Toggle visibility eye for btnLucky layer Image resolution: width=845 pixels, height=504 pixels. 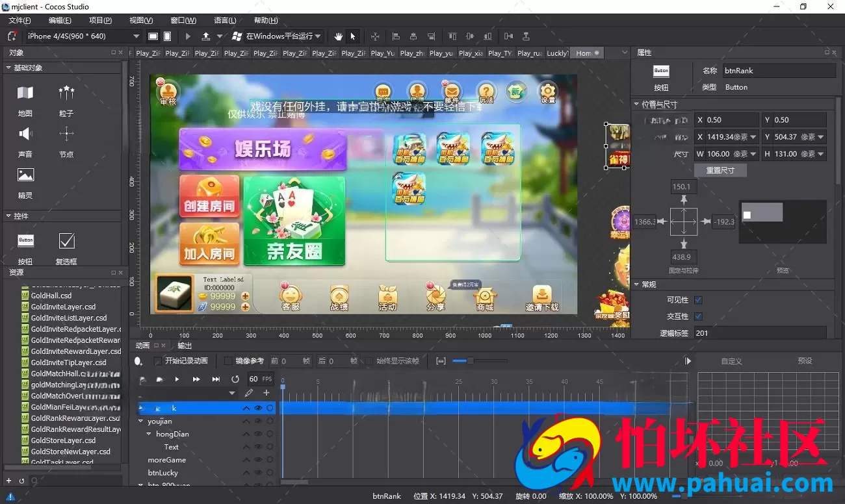click(258, 473)
